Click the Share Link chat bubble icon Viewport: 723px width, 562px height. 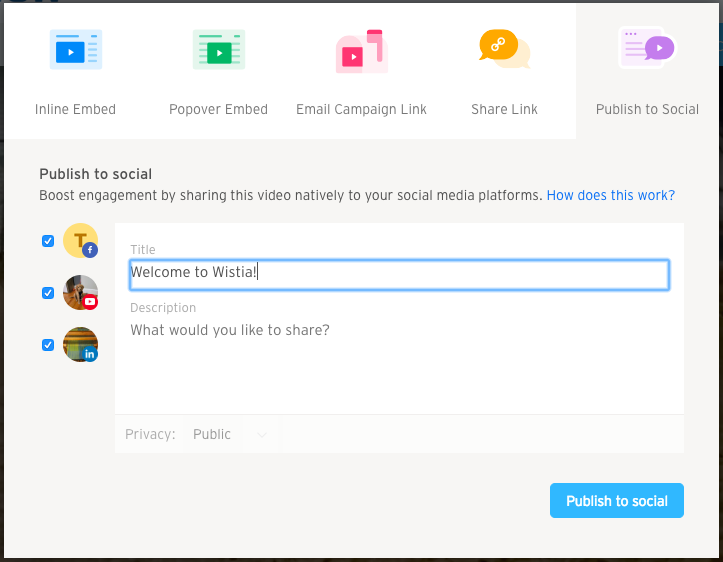coord(504,49)
